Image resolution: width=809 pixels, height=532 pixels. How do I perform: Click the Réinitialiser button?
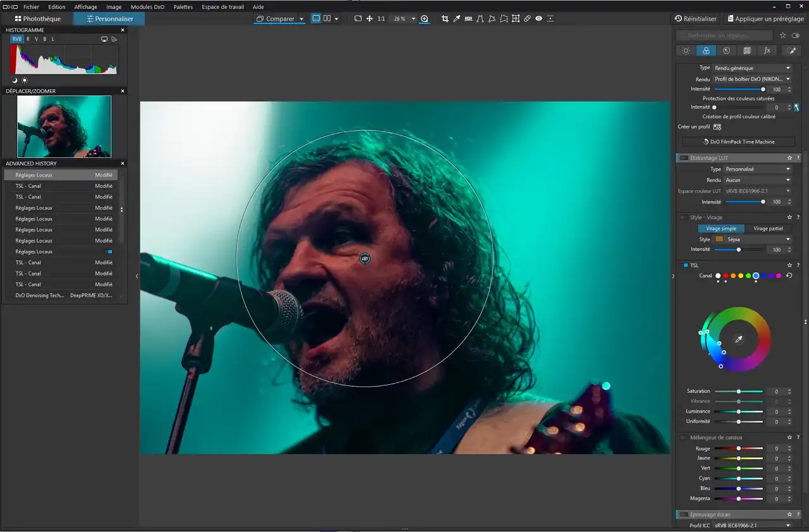click(x=695, y=19)
